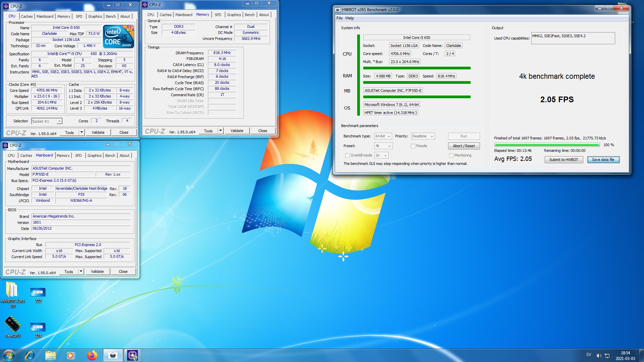Open HWBOT X265 2.0 desktop folder
This screenshot has height=362, width=644.
[x=12, y=294]
